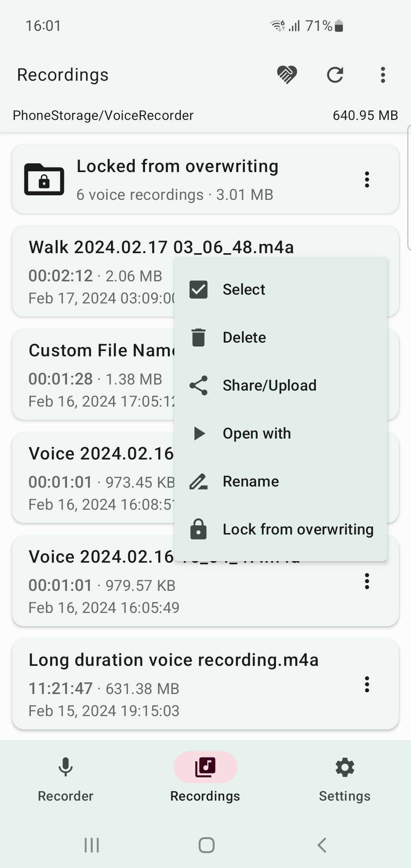Open the locked recordings folder icon
This screenshot has width=411, height=868.
point(44,179)
